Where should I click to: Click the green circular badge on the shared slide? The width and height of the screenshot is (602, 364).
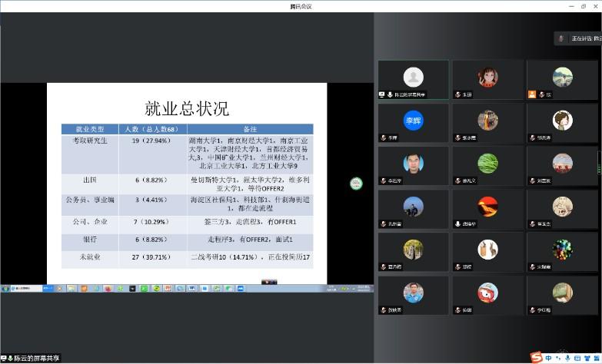(x=355, y=183)
